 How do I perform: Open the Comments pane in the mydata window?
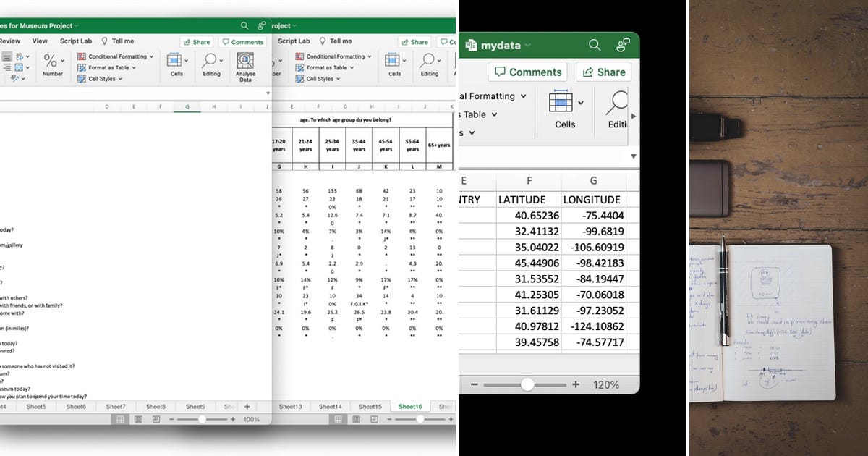tap(527, 72)
